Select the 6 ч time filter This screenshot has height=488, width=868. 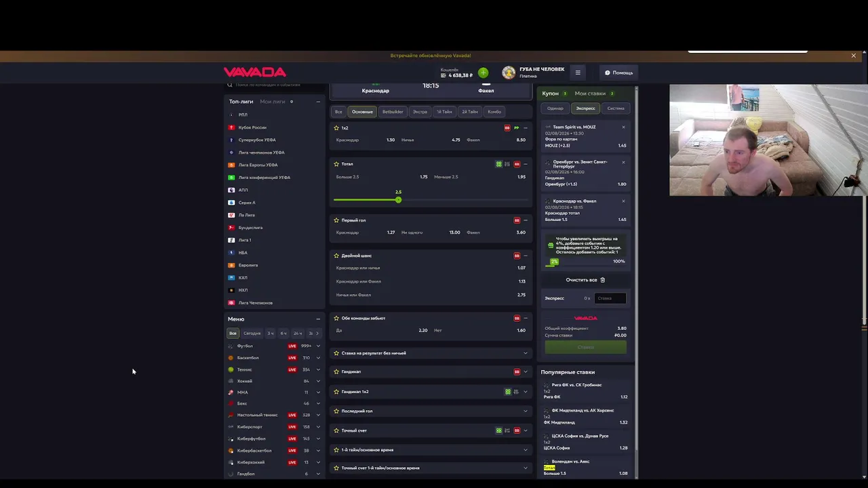(x=283, y=333)
